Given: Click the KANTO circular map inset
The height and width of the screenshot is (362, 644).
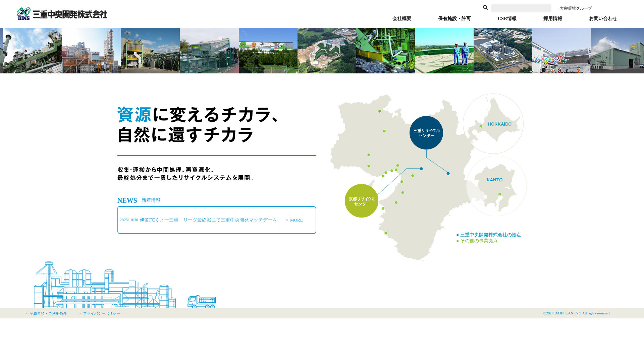Looking at the screenshot, I should pyautogui.click(x=497, y=185).
